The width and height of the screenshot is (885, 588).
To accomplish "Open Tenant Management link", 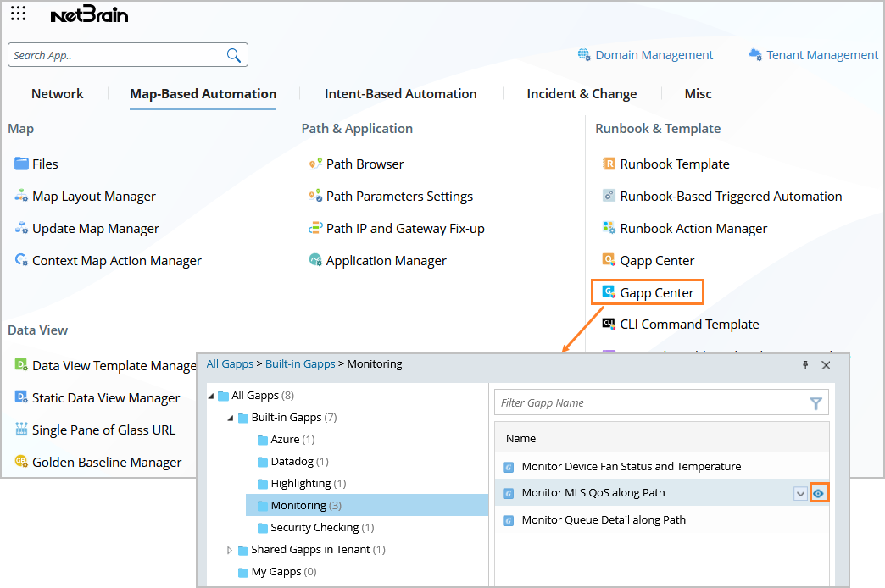I will coord(822,55).
